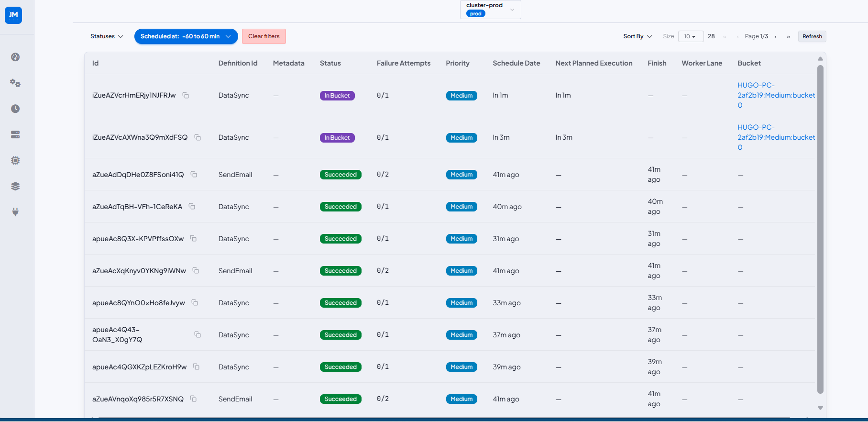868x422 pixels.
Task: Click the Refresh button
Action: point(812,36)
